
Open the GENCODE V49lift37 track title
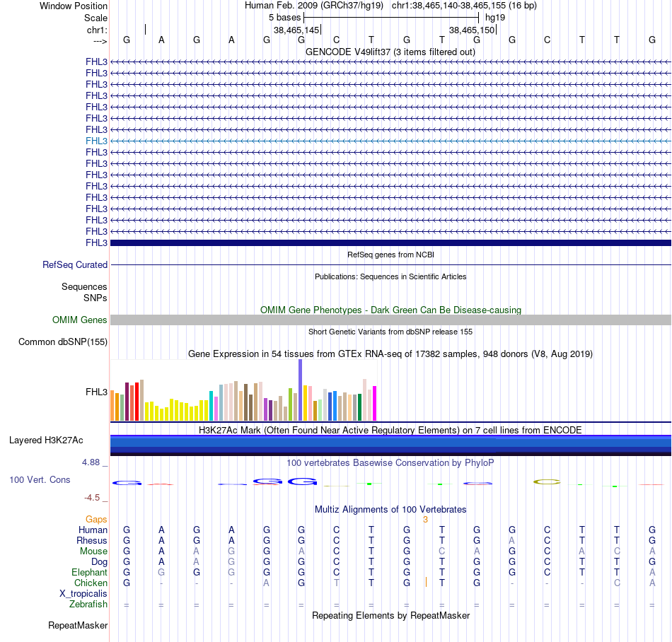390,52
